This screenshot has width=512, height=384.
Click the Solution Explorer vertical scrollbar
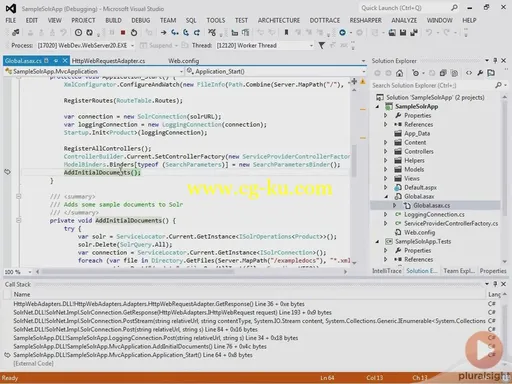(x=505, y=178)
